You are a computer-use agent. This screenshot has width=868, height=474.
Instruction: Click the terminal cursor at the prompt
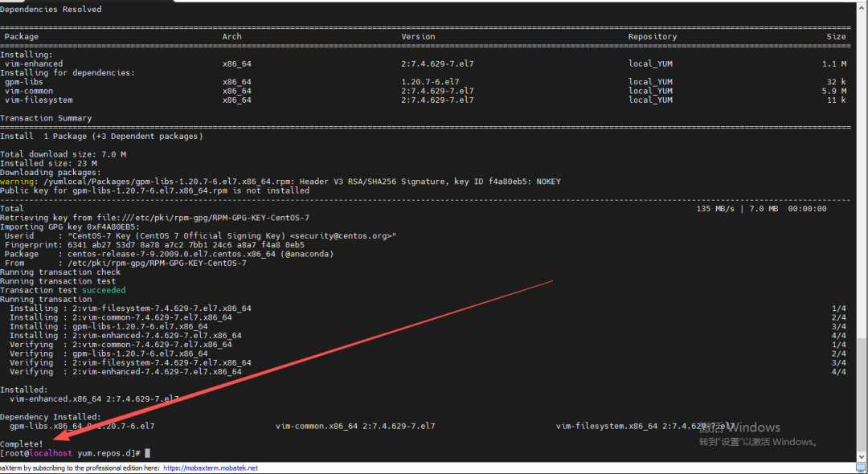[147, 453]
